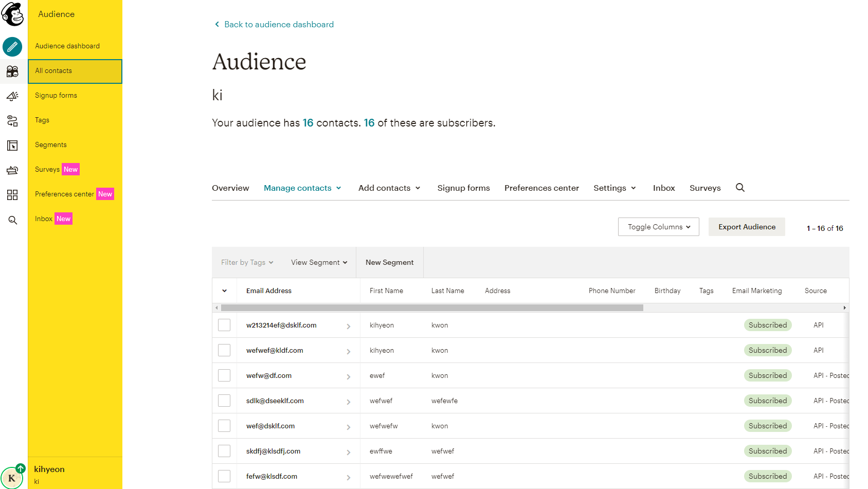Screen dimensions: 868x489
Task: Open w213214ef@dsklf.com contact arrow
Action: 349,327
